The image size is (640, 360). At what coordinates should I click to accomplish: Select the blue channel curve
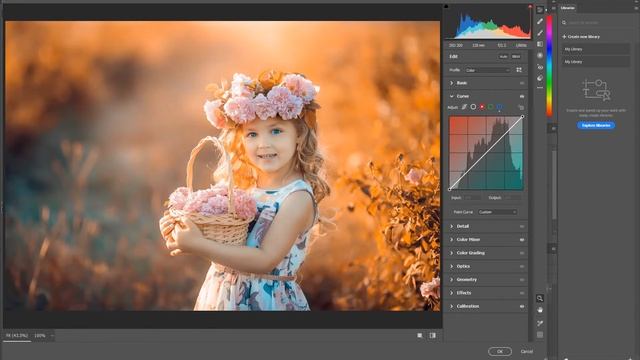pos(499,107)
